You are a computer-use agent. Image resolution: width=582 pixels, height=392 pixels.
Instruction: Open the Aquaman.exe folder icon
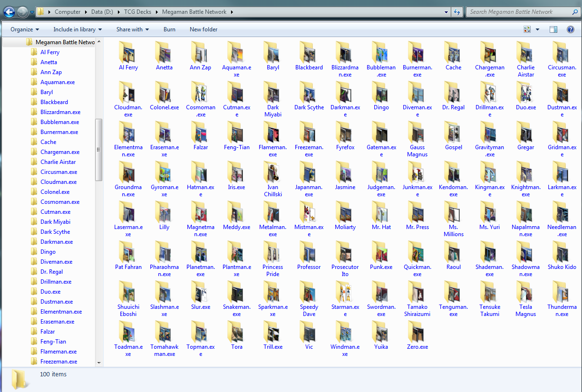point(236,52)
